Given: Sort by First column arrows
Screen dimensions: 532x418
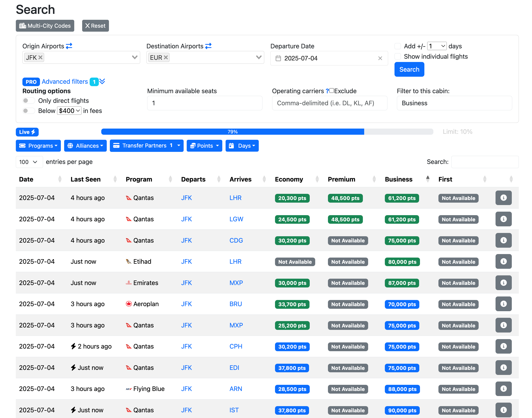Looking at the screenshot, I should coord(485,179).
